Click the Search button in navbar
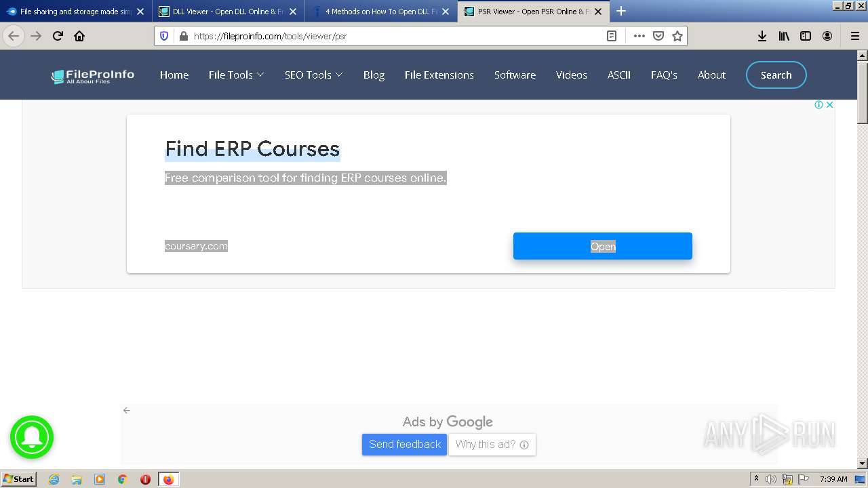 pos(776,75)
